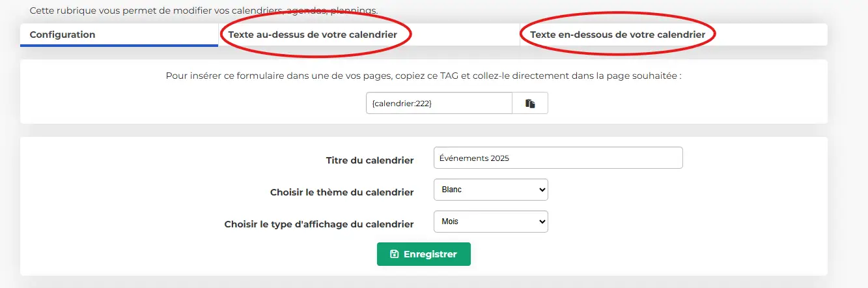Click the 'Pour insérer ce formulaire' instruction text
868x288 pixels.
424,76
